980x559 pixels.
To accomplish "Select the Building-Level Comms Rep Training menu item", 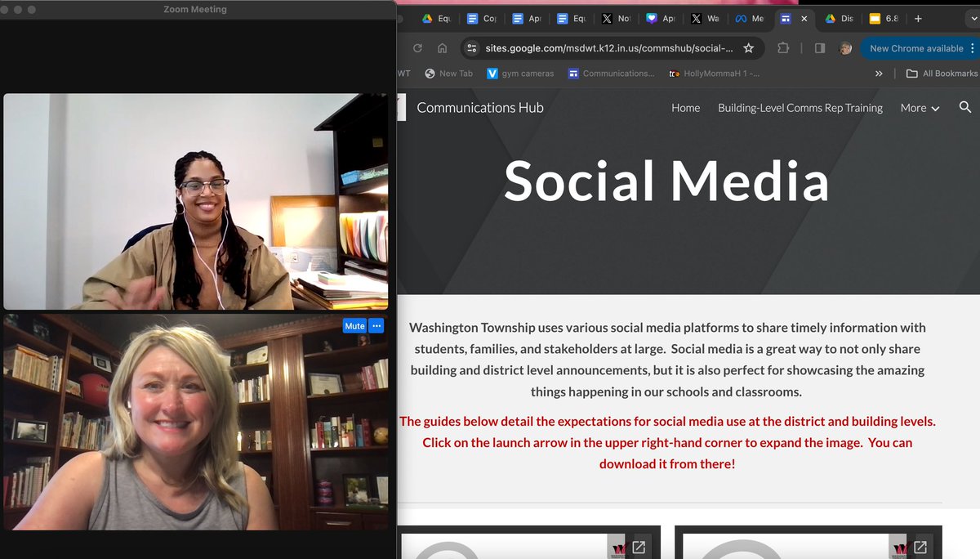I will point(800,107).
